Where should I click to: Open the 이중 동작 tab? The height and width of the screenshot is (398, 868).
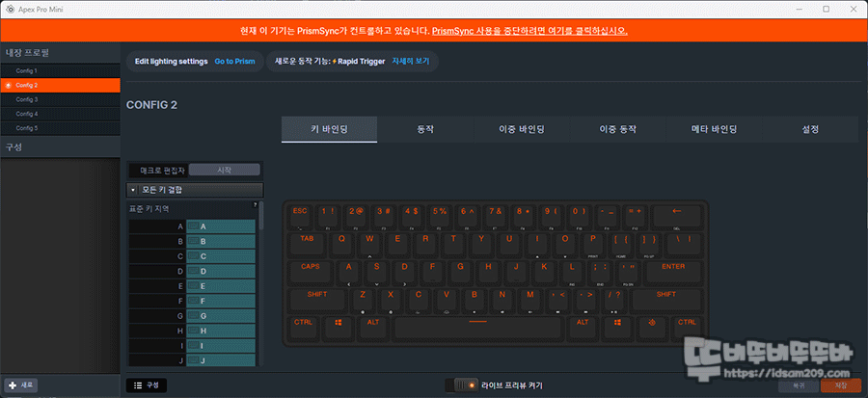tap(618, 129)
